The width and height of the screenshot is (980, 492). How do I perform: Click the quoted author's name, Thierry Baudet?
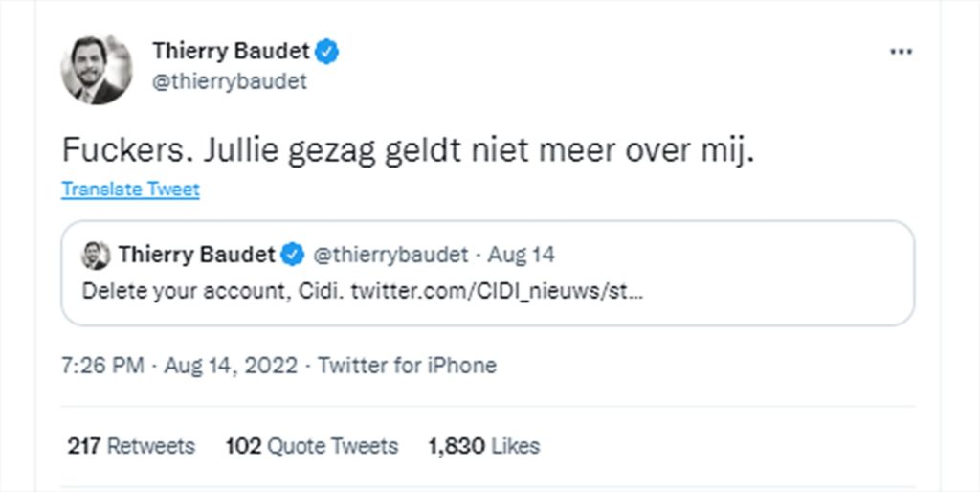197,255
